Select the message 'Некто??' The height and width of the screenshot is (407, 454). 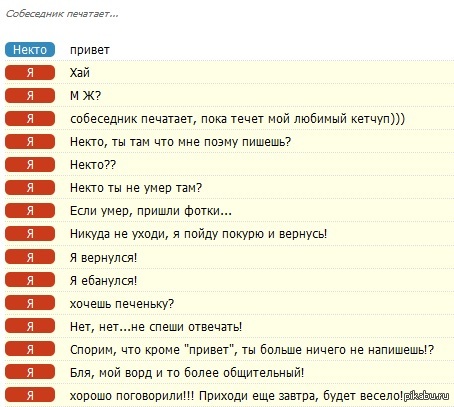[93, 165]
